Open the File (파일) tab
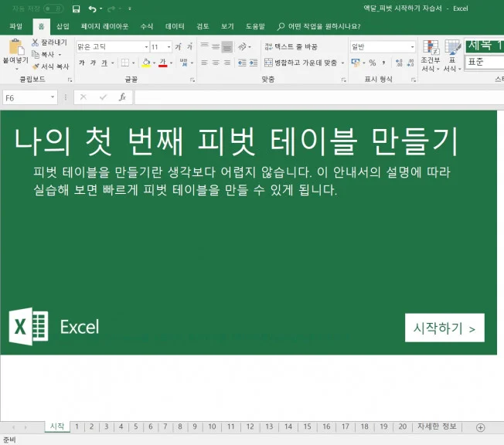 click(15, 26)
